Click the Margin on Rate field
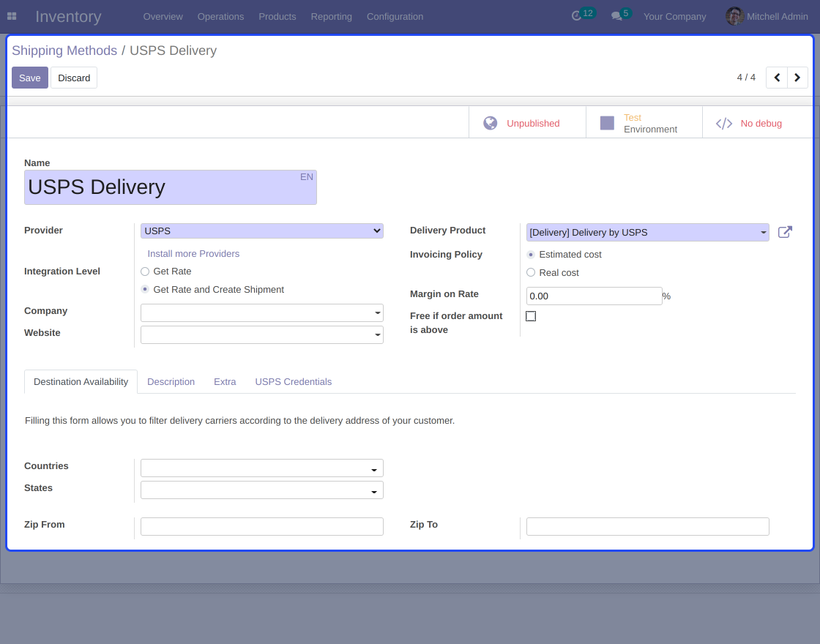 pyautogui.click(x=594, y=296)
